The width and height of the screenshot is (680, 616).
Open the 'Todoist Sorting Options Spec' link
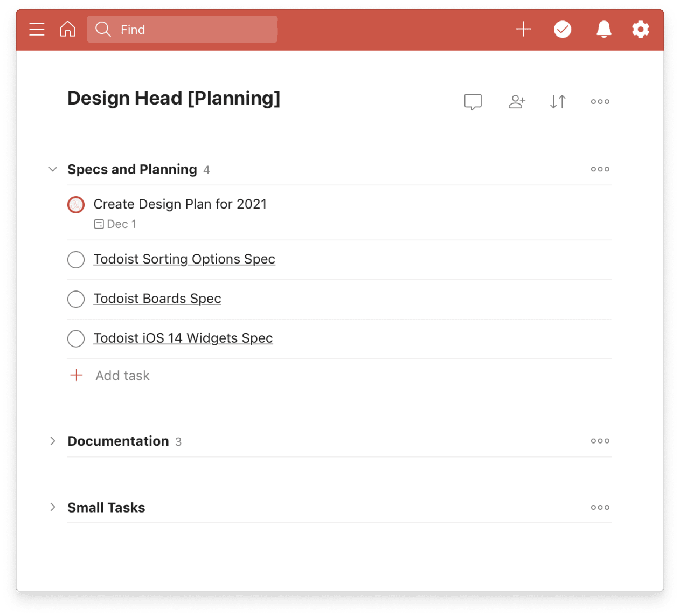click(184, 259)
